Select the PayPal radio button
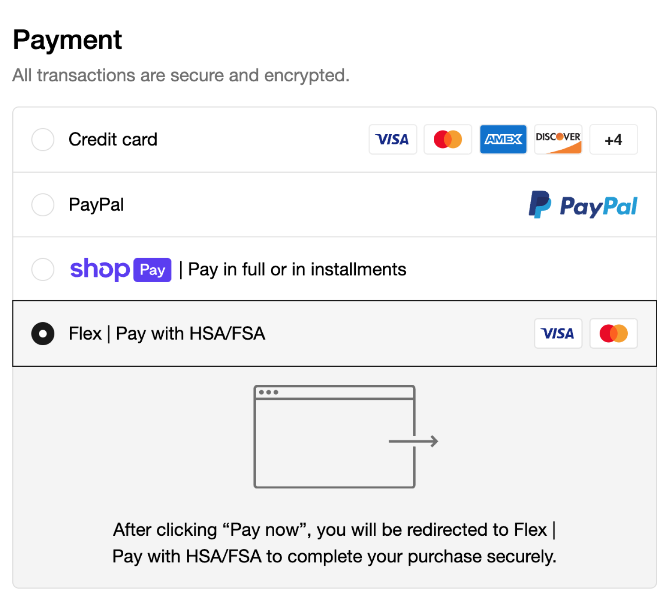 click(x=43, y=204)
